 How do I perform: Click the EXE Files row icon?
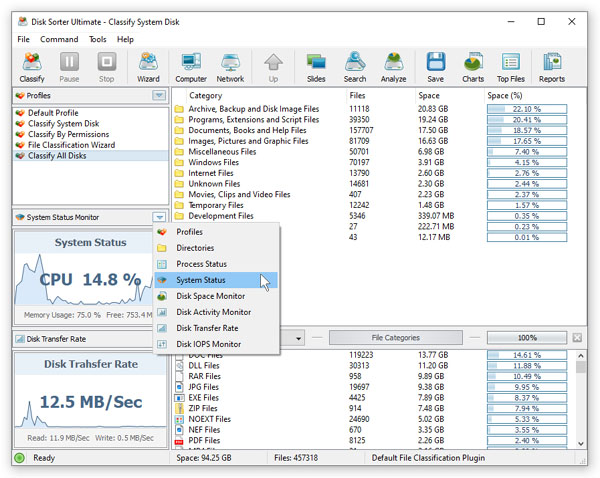(179, 398)
